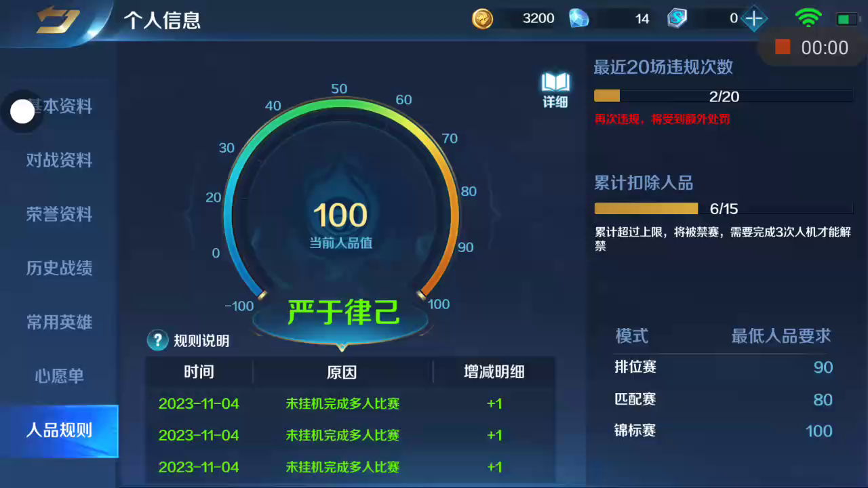
Task: Tap the back arrow icon
Action: click(x=58, y=20)
